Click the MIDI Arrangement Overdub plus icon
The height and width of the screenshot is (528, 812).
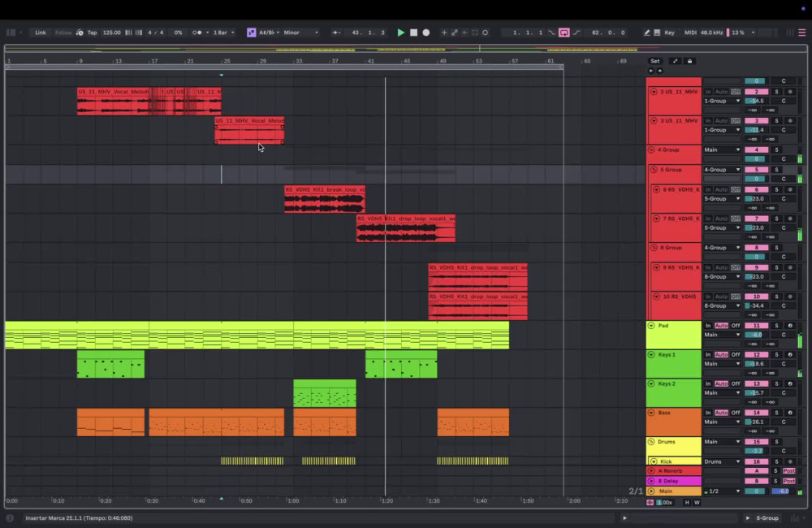pos(444,32)
